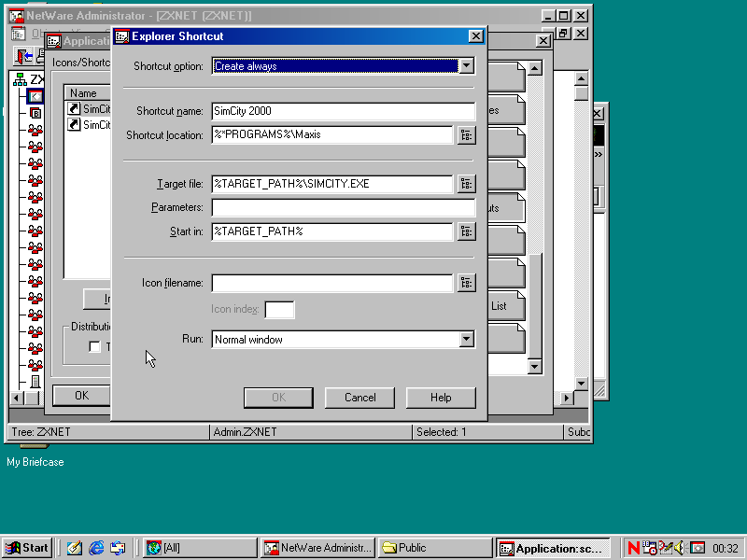Screen dimensions: 747x560
Task: Click scroll down arrow on page tabs scrollbar
Action: (x=534, y=366)
